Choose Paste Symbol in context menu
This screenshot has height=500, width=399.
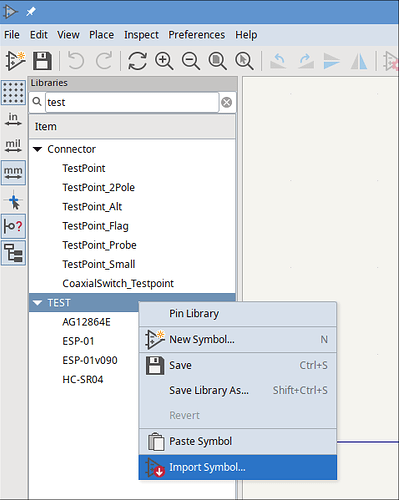(x=238, y=441)
